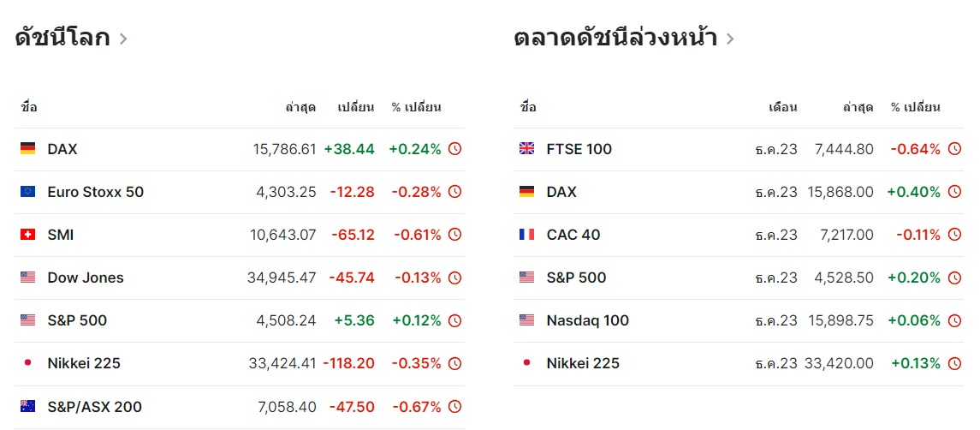This screenshot has width=980, height=430.
Task: Open the CAC 40 futures link
Action: click(x=573, y=235)
